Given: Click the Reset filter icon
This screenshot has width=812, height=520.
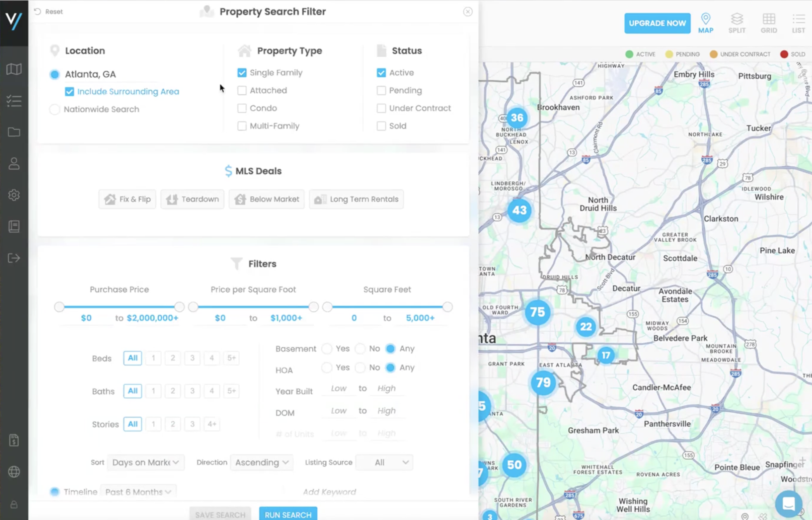Looking at the screenshot, I should (37, 12).
